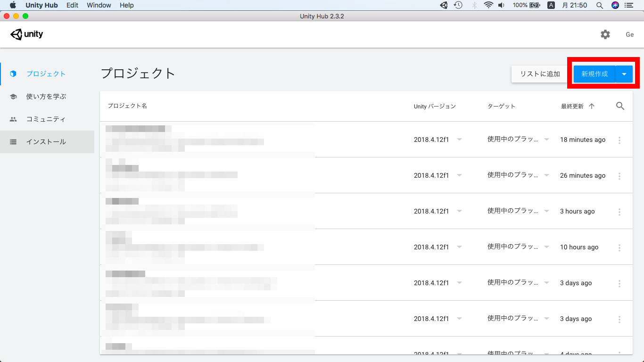Image resolution: width=644 pixels, height=362 pixels.
Task: Select the プロジェクト sidebar tab
Action: tap(47, 74)
